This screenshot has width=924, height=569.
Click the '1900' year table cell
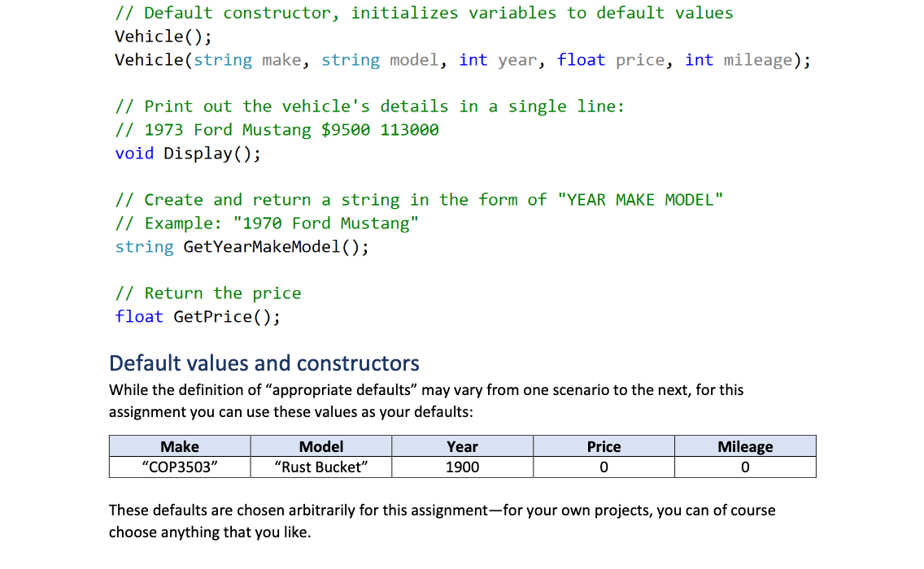(x=463, y=467)
